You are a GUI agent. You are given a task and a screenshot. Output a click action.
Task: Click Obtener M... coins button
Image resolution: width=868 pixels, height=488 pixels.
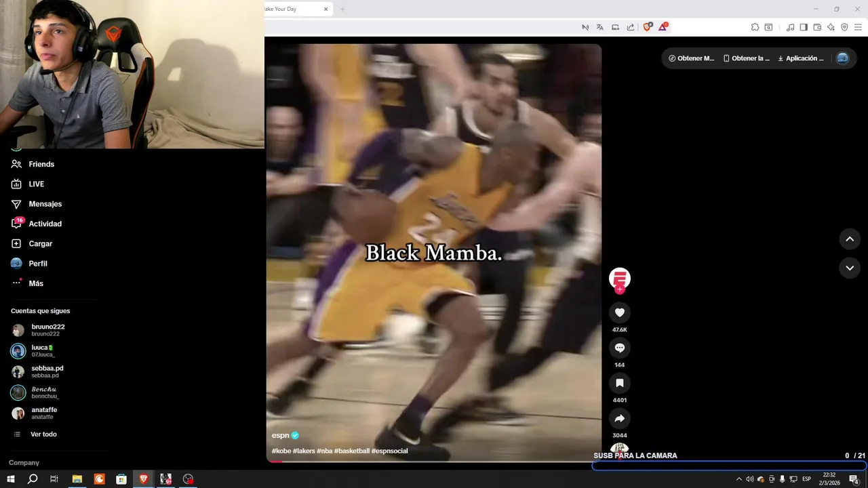click(691, 58)
